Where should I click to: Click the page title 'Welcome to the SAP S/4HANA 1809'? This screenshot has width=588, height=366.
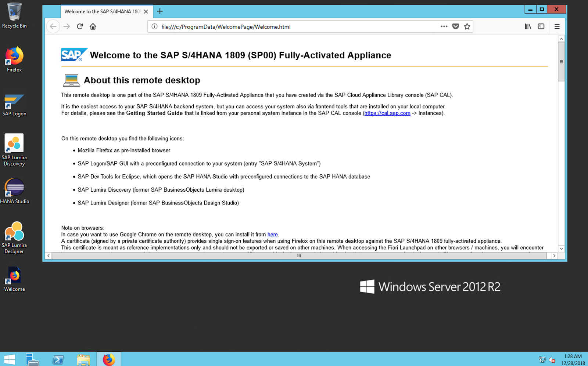click(x=240, y=55)
